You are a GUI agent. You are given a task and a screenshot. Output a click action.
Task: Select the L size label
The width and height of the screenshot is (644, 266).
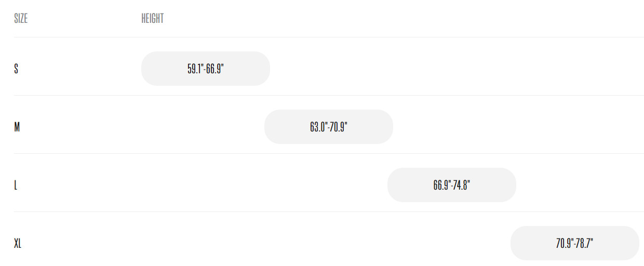(16, 185)
